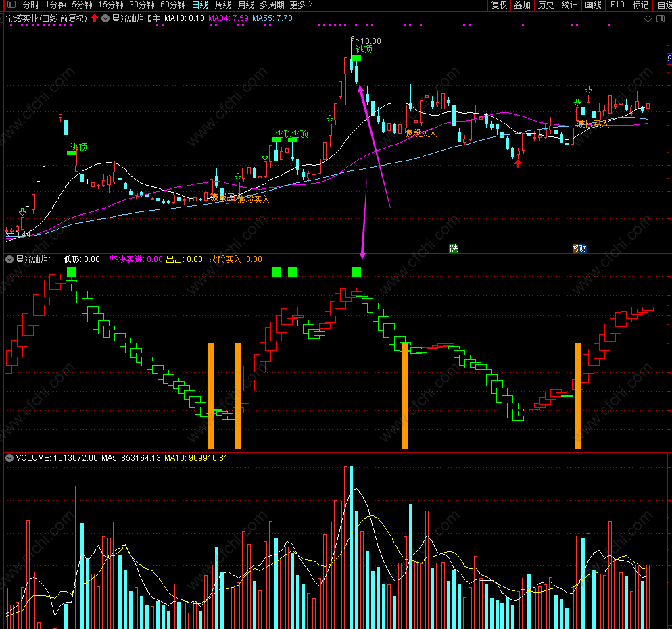
Task: Toggle the left sidebar panel icon
Action: click(11, 5)
